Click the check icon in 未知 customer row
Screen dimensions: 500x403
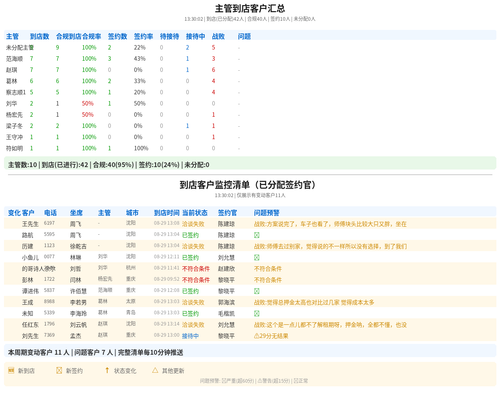pyautogui.click(x=257, y=313)
